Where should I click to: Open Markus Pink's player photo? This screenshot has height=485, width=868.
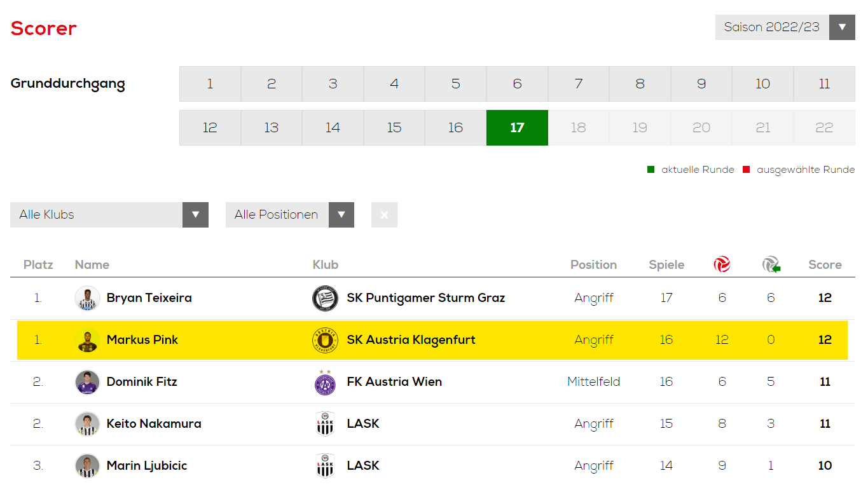pyautogui.click(x=87, y=340)
